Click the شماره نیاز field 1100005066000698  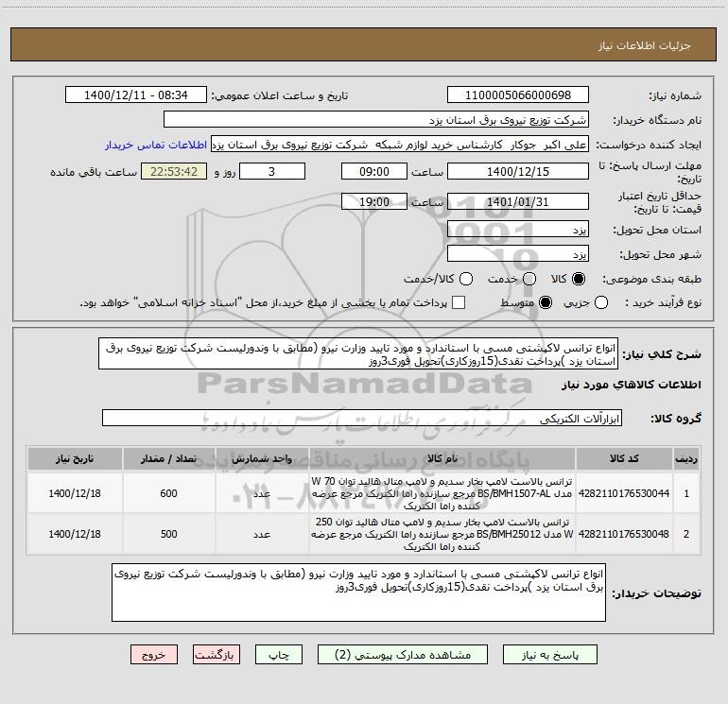tap(518, 94)
